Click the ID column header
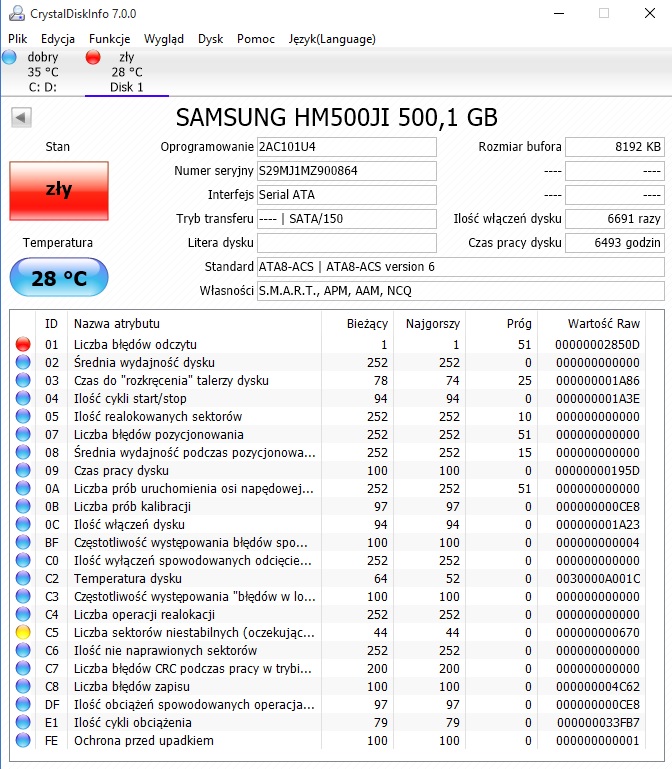The height and width of the screenshot is (769, 672). (x=52, y=324)
